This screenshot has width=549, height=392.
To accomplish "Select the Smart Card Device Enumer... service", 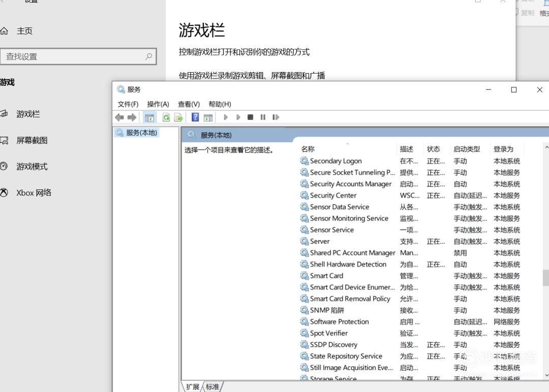I will coord(352,287).
